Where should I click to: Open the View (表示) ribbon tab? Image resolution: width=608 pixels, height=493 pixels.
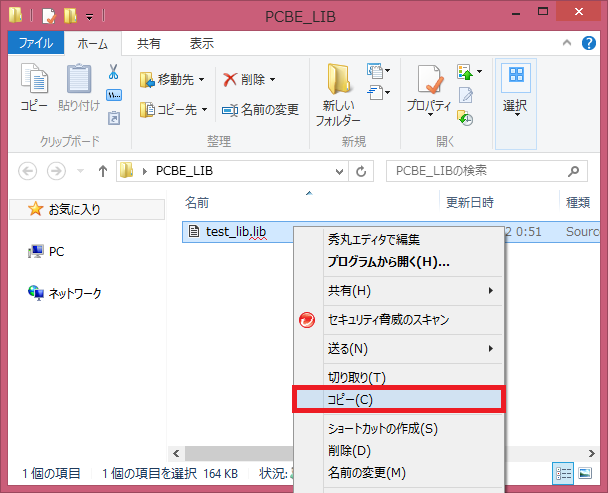pos(201,44)
